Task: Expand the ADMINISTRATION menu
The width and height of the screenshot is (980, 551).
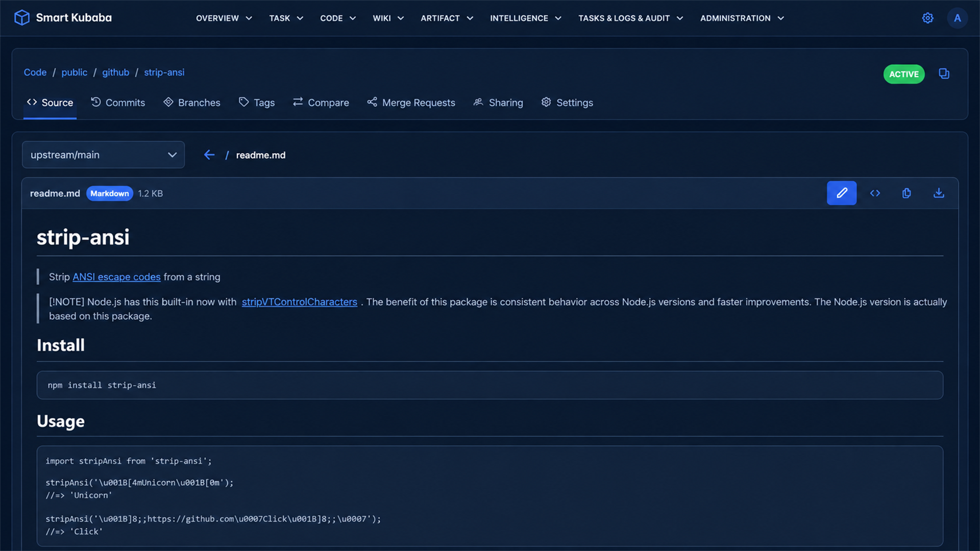Action: coord(742,18)
